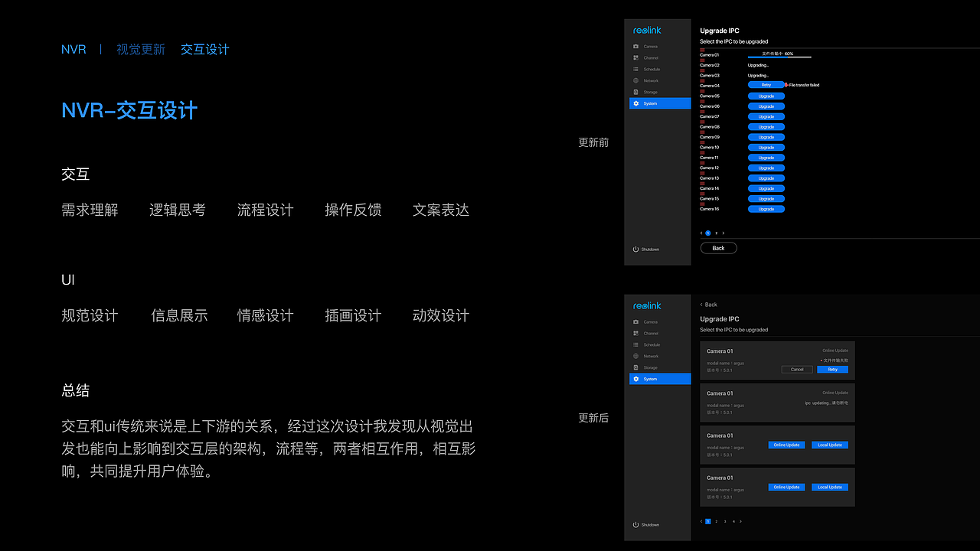This screenshot has height=551, width=980.
Task: Cancel the failed update in 更新后 camera card
Action: (x=797, y=370)
